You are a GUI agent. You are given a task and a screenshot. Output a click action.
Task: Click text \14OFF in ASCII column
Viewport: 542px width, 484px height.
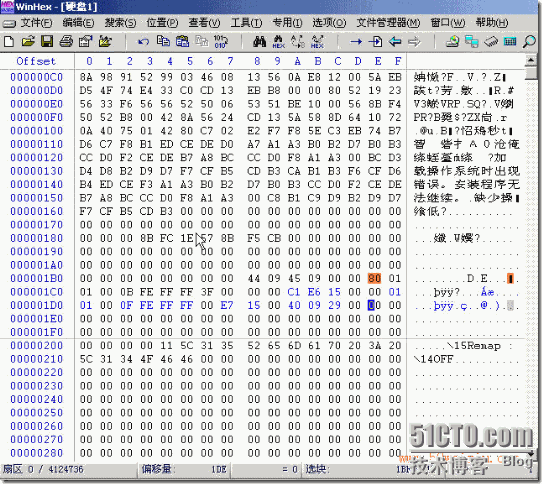pos(433,359)
